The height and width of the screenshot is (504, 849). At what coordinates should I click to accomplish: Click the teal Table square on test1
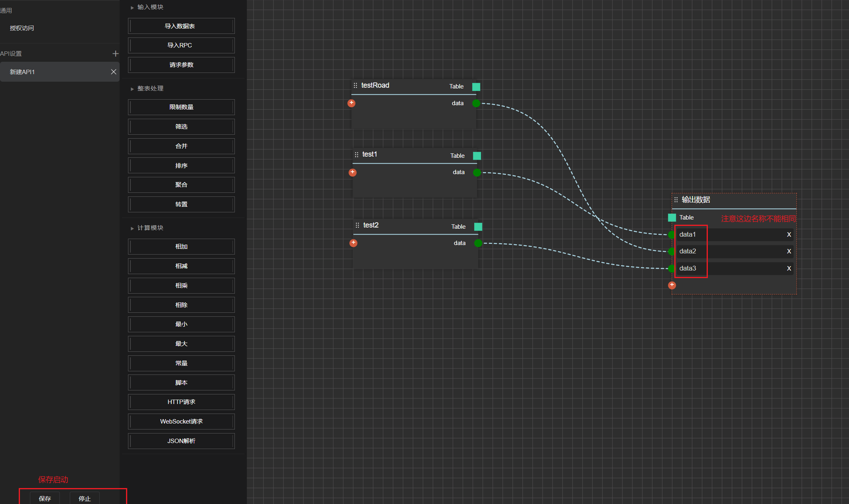coord(477,156)
